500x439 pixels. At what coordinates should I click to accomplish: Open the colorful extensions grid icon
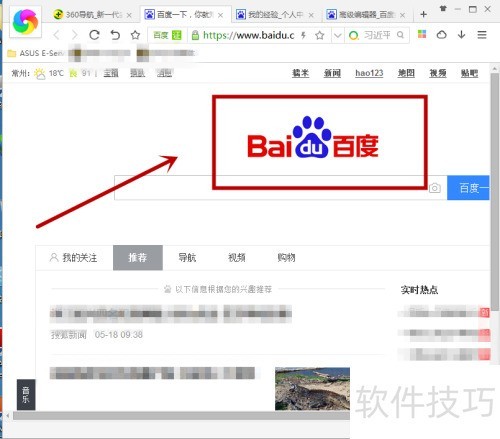pyautogui.click(x=422, y=34)
